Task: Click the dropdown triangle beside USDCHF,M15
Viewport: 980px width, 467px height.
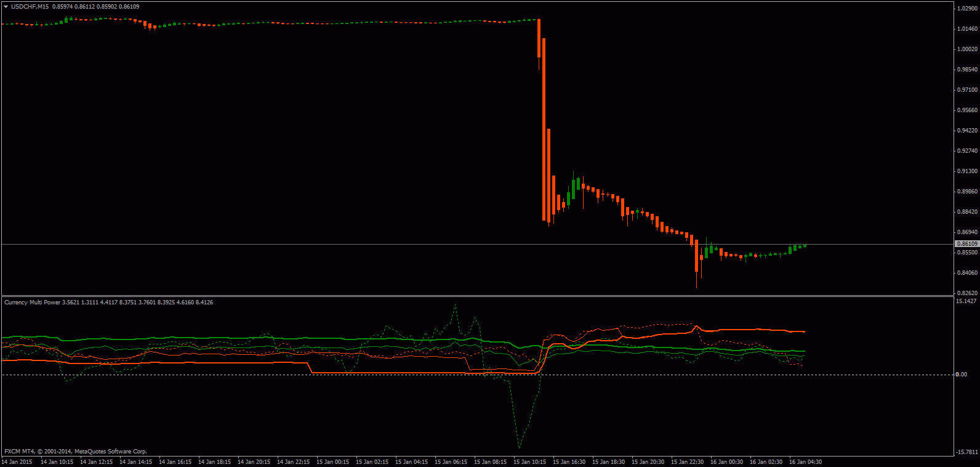Action: pos(6,7)
